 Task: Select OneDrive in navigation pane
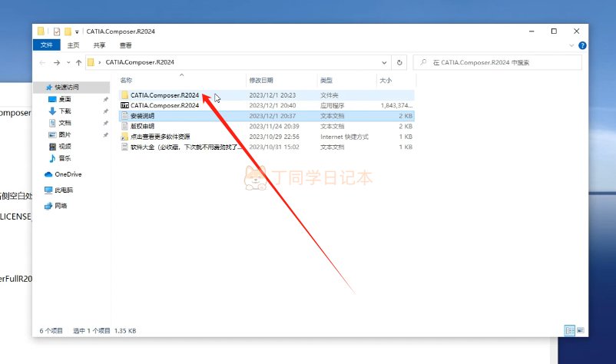coord(68,174)
